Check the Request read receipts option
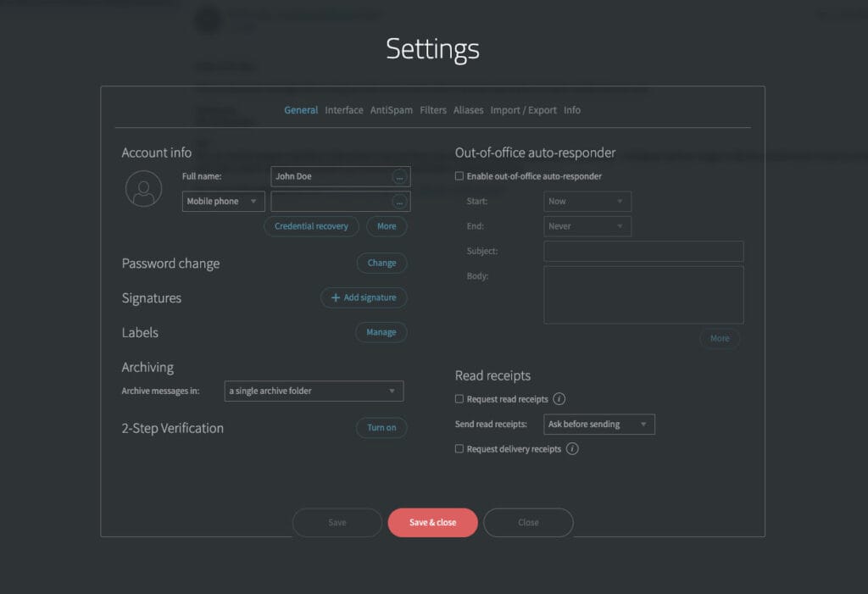This screenshot has height=594, width=868. pyautogui.click(x=459, y=398)
